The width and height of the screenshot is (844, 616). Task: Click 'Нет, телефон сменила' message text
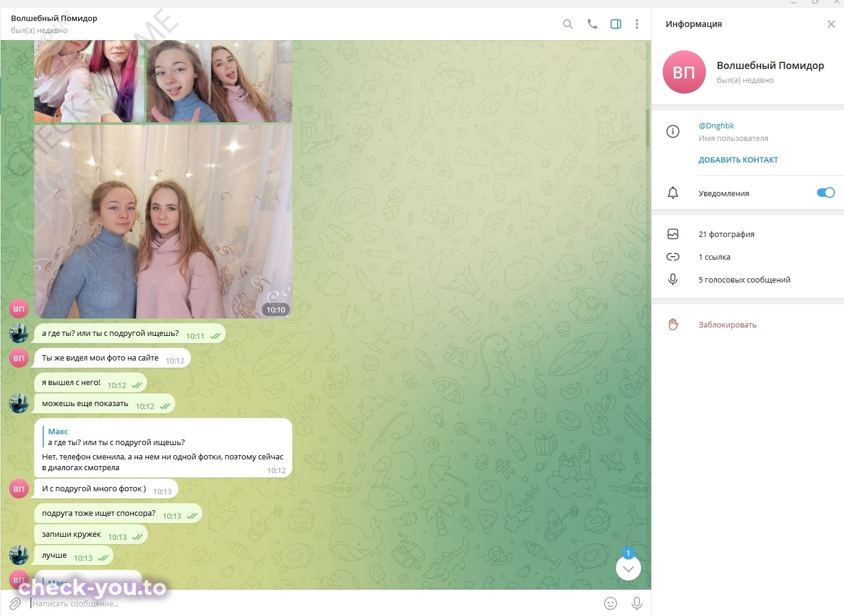click(x=162, y=462)
